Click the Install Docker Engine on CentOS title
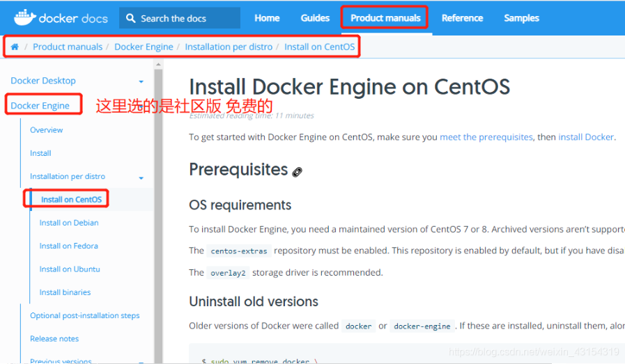 (349, 86)
